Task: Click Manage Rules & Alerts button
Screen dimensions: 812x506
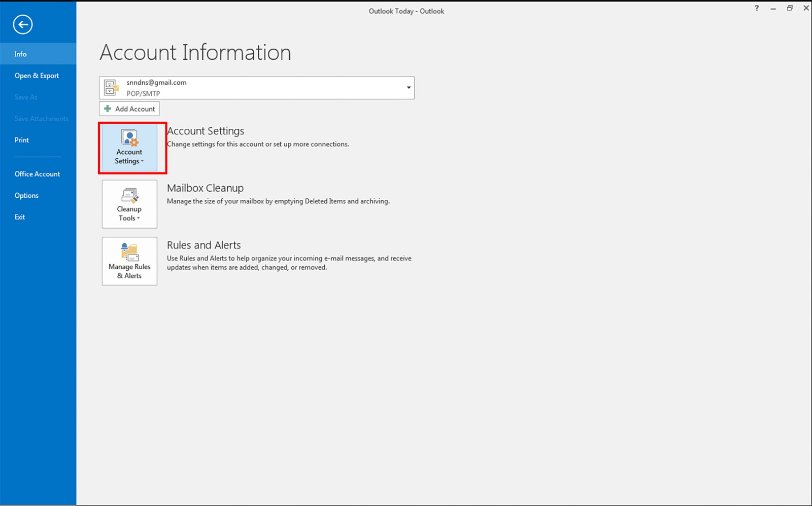Action: coord(129,261)
